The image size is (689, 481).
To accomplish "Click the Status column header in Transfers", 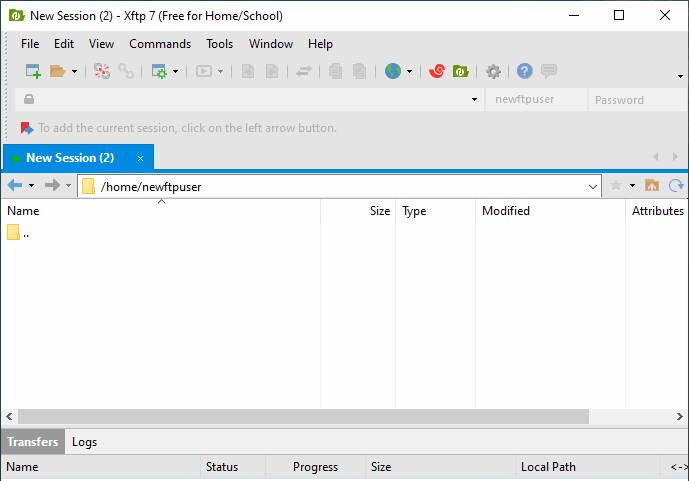I will (233, 467).
